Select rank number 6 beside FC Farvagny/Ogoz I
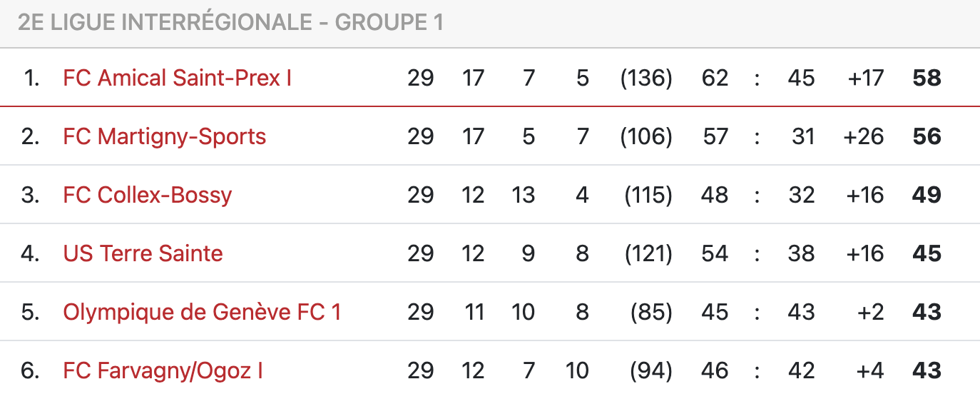 pyautogui.click(x=30, y=370)
